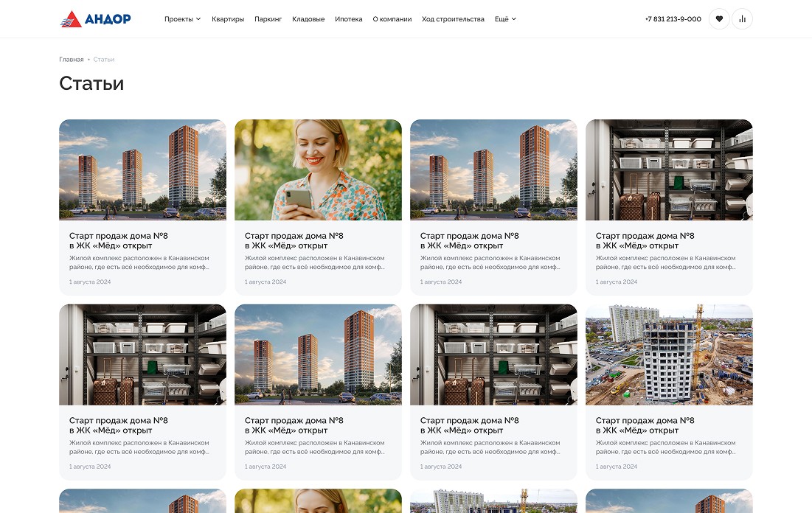Open the Квартиры menu item
The image size is (812, 513).
click(228, 19)
